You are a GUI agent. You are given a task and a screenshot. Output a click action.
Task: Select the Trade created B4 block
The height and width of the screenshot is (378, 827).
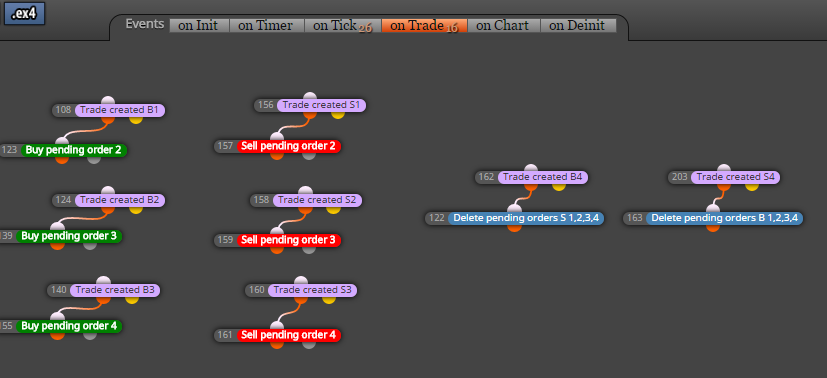[543, 177]
